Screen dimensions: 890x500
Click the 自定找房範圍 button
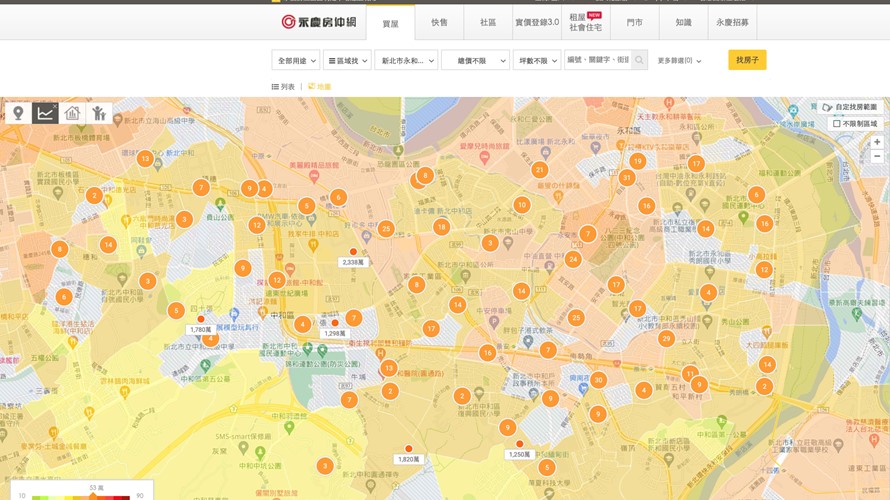pos(849,107)
